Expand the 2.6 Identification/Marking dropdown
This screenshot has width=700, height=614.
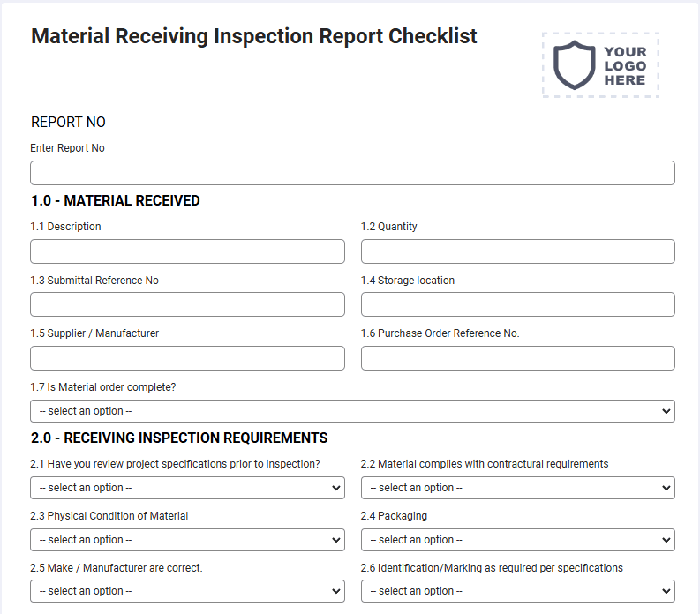pyautogui.click(x=518, y=591)
